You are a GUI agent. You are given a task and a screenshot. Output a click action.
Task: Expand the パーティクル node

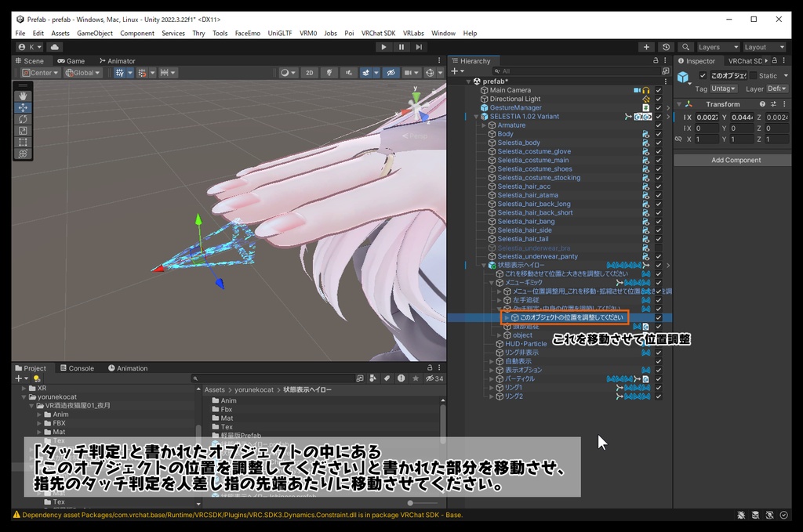point(491,379)
